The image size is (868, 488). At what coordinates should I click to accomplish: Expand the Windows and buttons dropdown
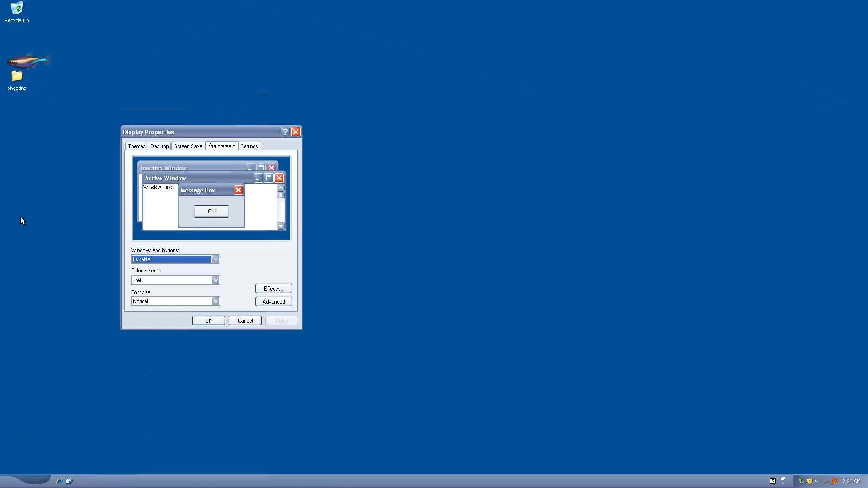tap(216, 259)
